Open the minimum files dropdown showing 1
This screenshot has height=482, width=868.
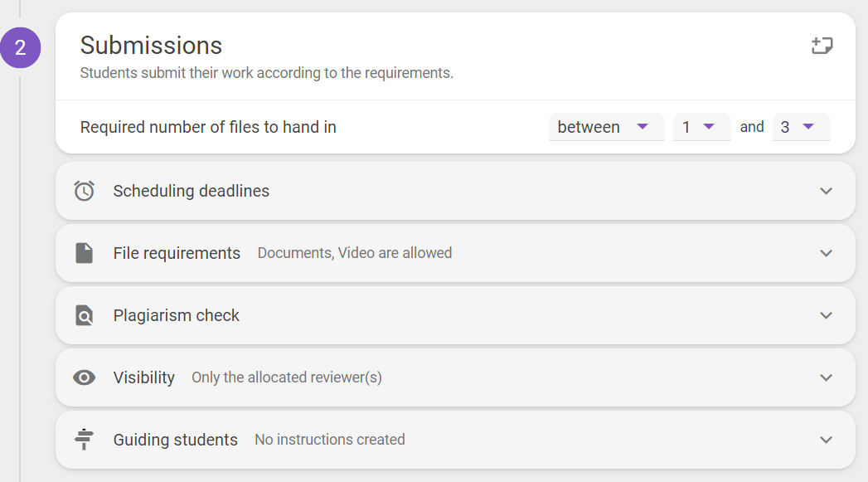pyautogui.click(x=701, y=127)
